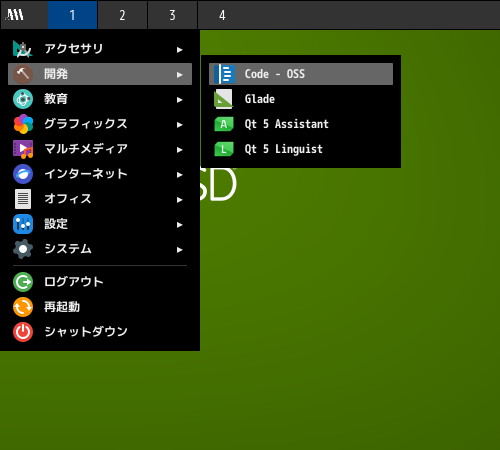The image size is (500, 450).
Task: Expand the オフィス submenu arrow
Action: tap(180, 200)
